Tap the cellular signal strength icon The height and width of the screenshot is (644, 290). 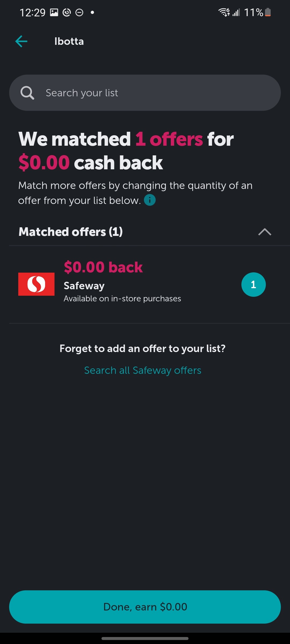click(x=236, y=12)
